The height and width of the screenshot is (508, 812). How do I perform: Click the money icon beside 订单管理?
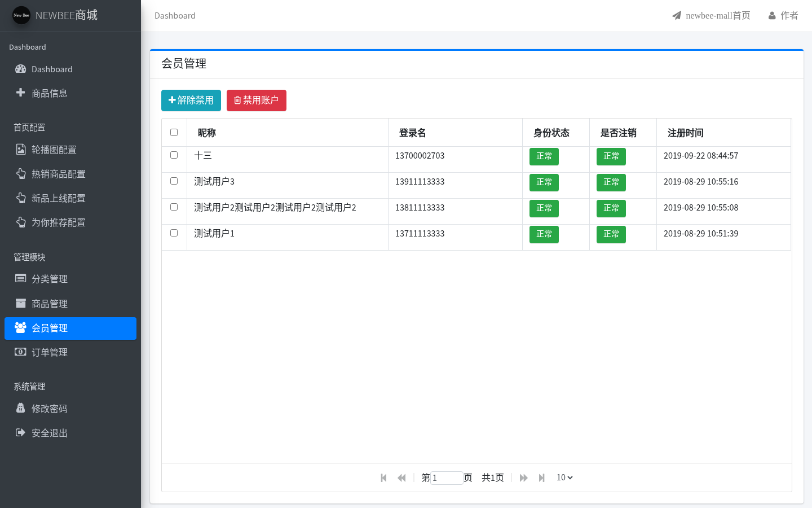coord(21,352)
